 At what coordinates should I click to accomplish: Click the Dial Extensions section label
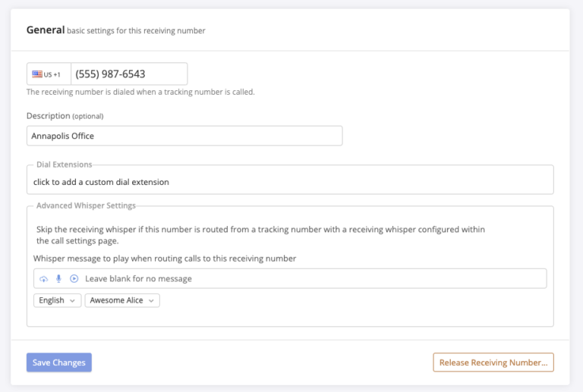[x=64, y=165]
